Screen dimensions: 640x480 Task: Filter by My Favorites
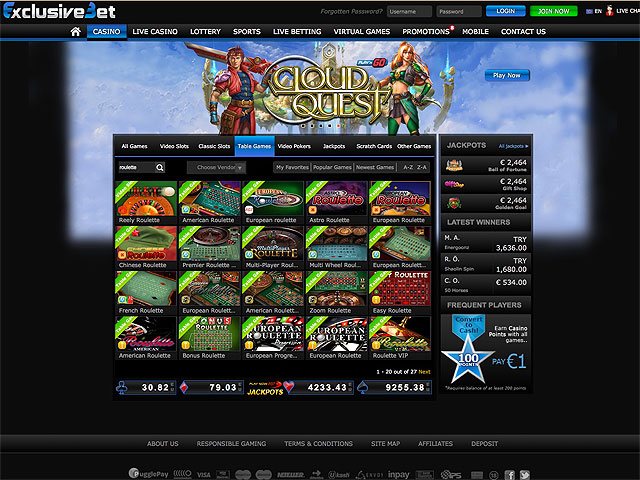click(x=292, y=167)
